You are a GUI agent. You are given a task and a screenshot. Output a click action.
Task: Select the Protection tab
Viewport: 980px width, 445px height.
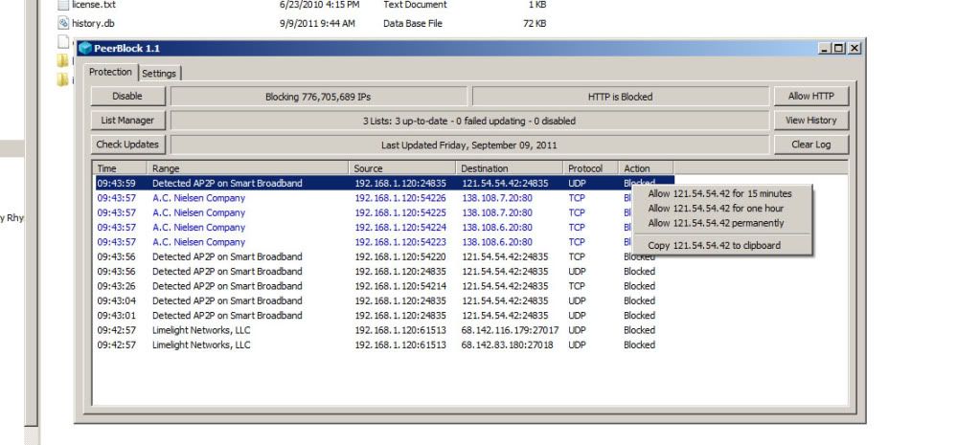110,72
